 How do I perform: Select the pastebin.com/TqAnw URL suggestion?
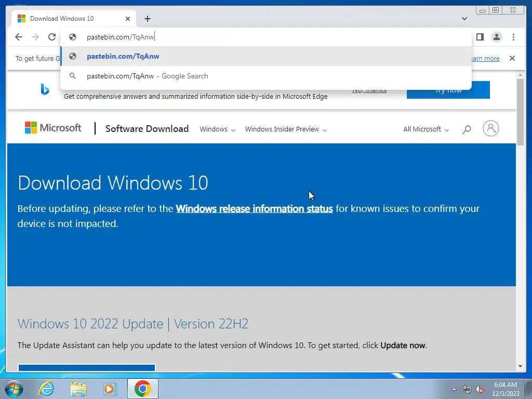pyautogui.click(x=266, y=56)
